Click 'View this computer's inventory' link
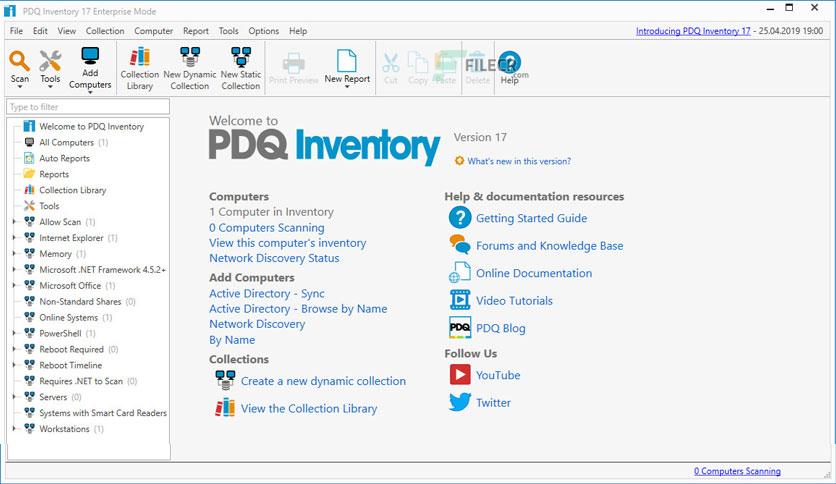The height and width of the screenshot is (484, 836). tap(288, 243)
